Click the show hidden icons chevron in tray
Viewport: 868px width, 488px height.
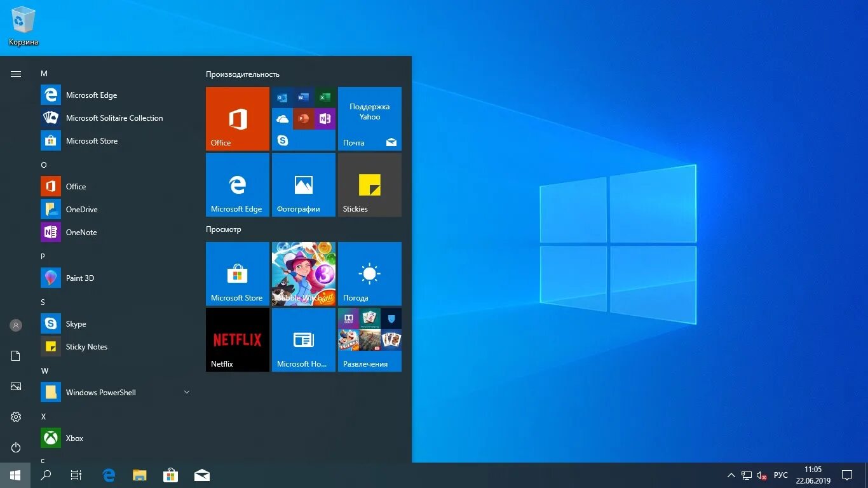pyautogui.click(x=731, y=475)
